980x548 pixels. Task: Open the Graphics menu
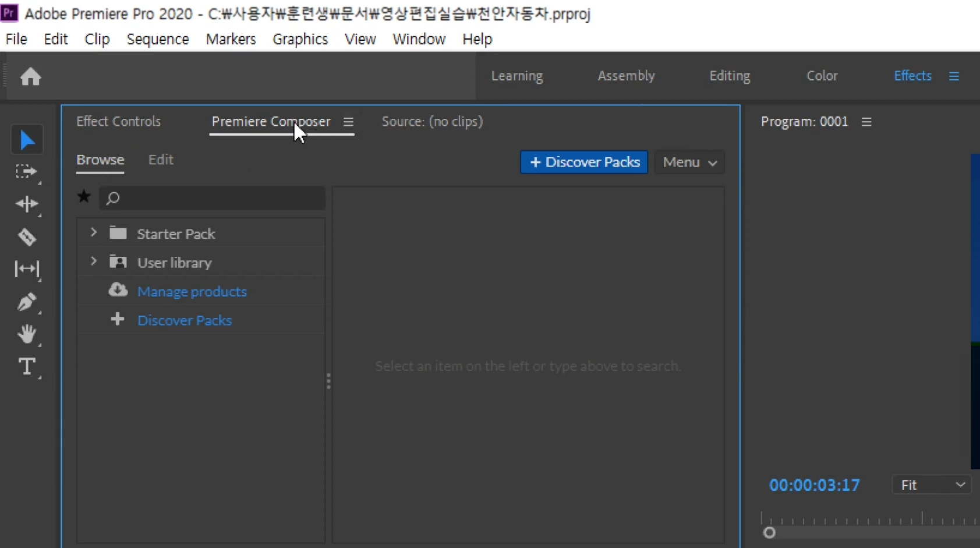point(300,39)
